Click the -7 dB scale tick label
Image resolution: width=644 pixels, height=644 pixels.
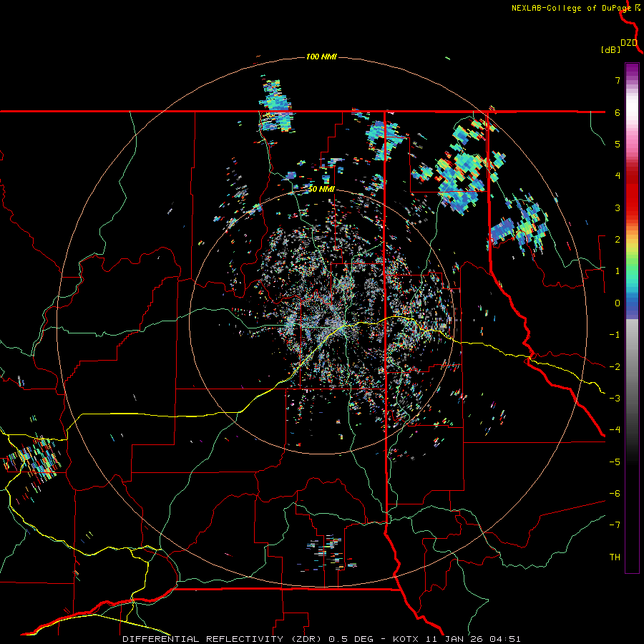(615, 525)
